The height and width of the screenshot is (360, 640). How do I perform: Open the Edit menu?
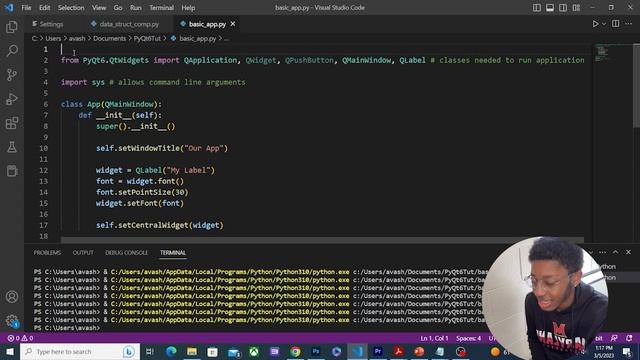(44, 8)
